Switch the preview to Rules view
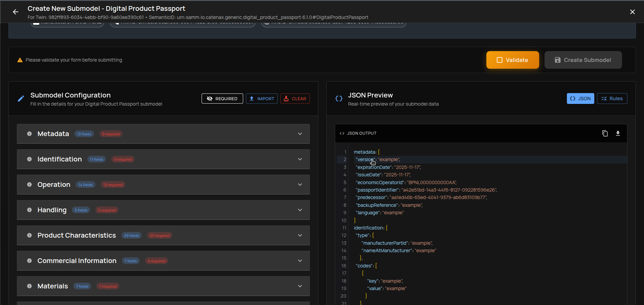The image size is (644, 305). coord(612,99)
